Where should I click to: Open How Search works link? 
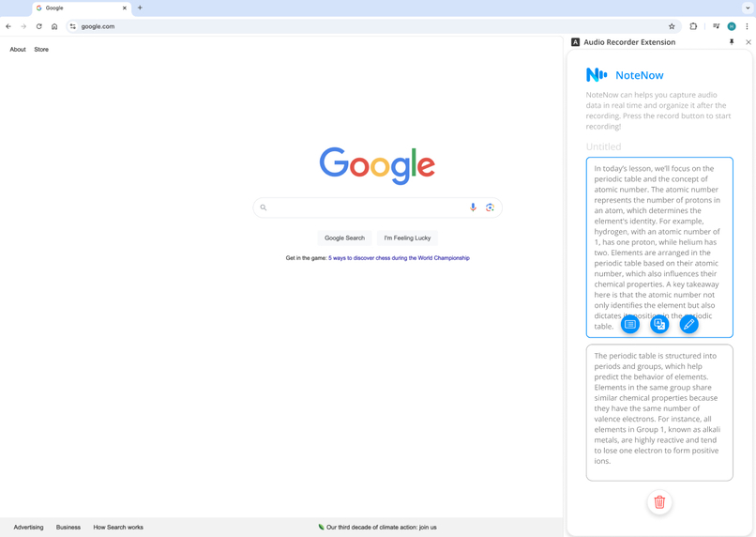coord(118,528)
